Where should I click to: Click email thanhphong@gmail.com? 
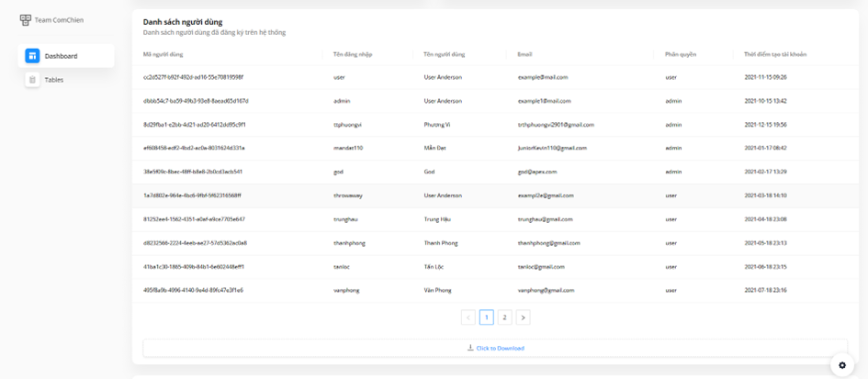point(548,243)
